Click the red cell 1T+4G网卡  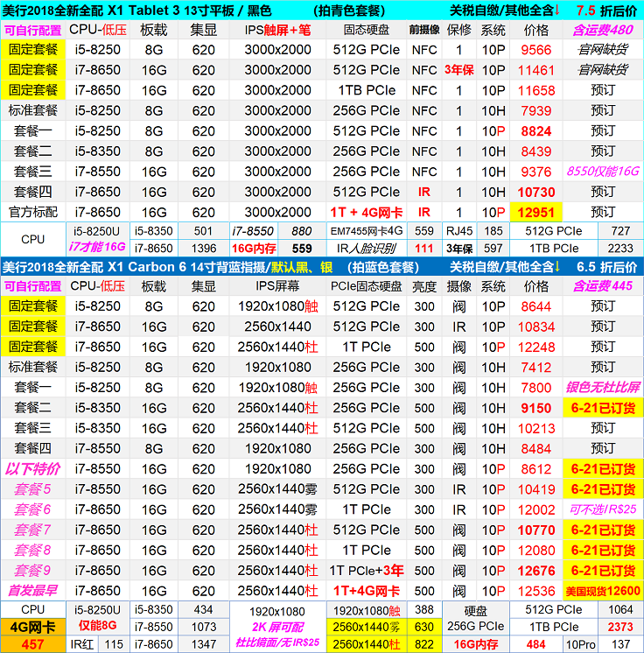click(x=367, y=591)
